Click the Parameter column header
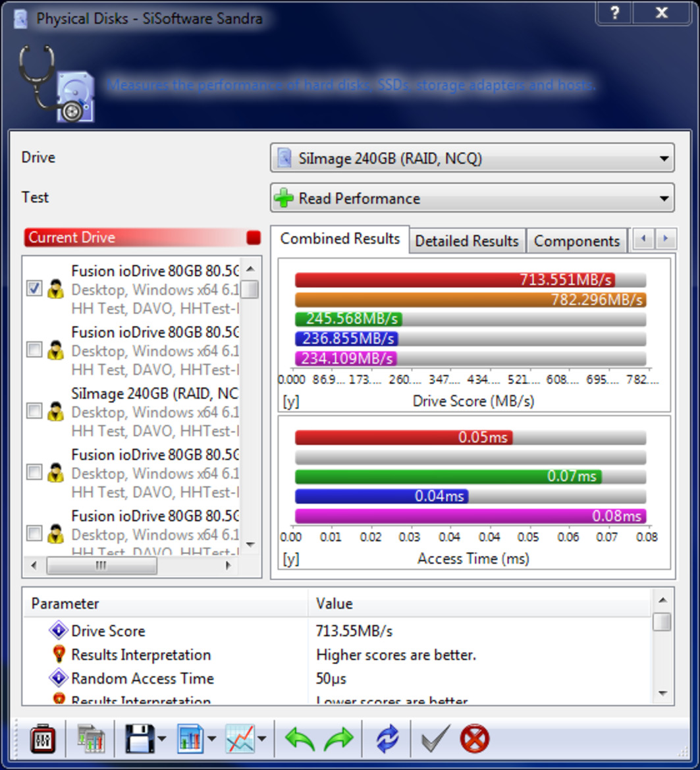The image size is (700, 770). (x=165, y=603)
